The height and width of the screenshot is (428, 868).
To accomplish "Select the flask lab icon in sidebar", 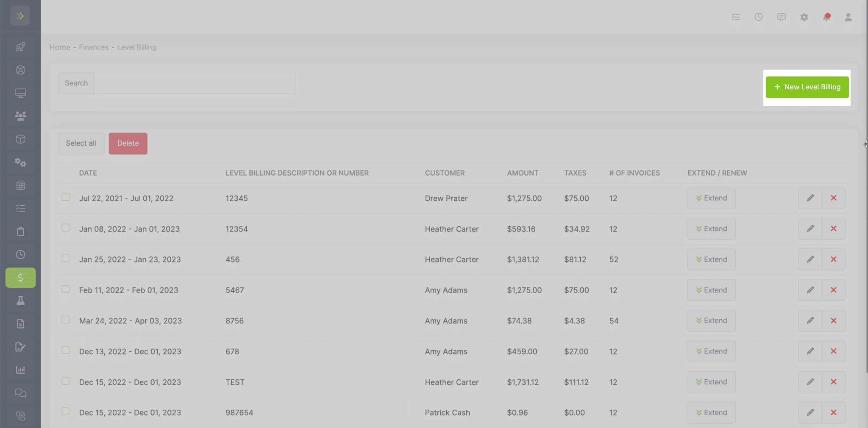I will pyautogui.click(x=20, y=301).
